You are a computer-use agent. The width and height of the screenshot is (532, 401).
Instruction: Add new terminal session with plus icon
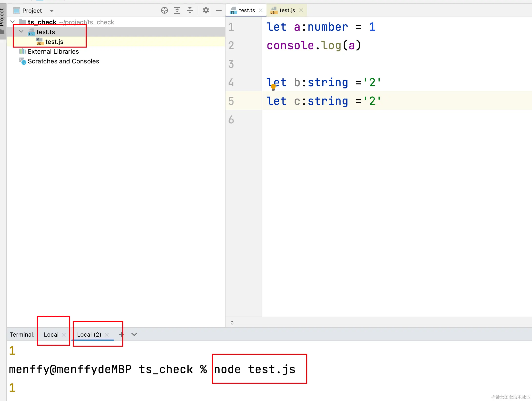pyautogui.click(x=121, y=334)
